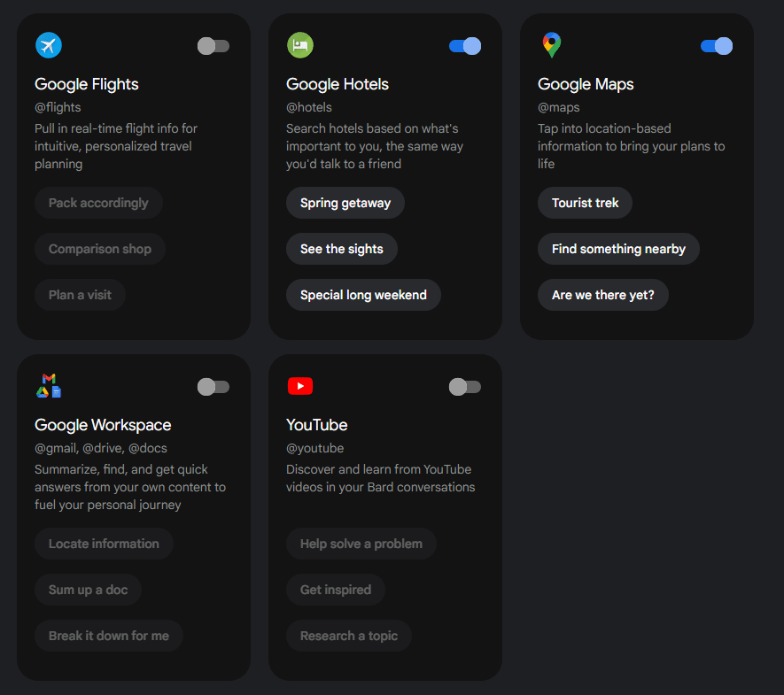Click the Google Hotels heading
The height and width of the screenshot is (695, 784).
pyautogui.click(x=338, y=84)
